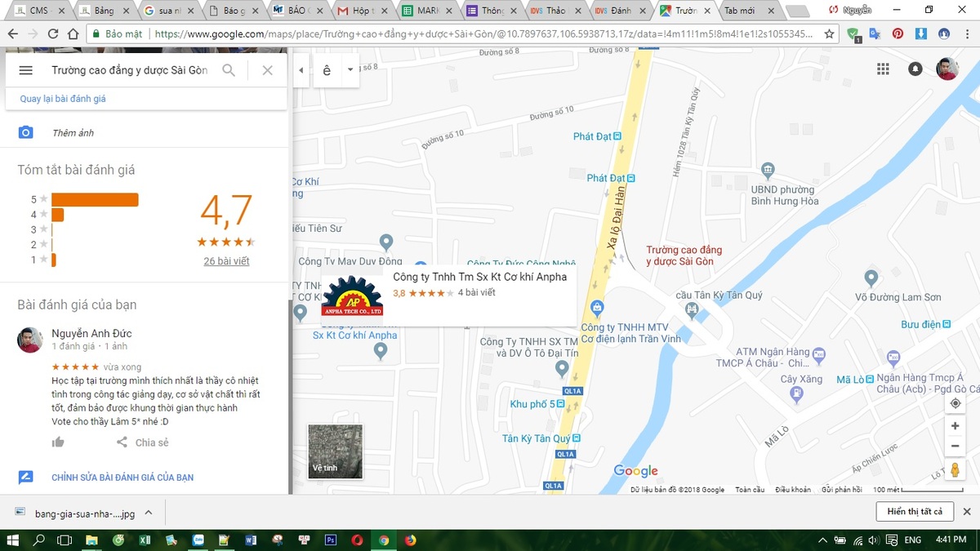Click the search field with Trường cao đẳng text
Screen dimensions: 980x551
click(x=130, y=70)
